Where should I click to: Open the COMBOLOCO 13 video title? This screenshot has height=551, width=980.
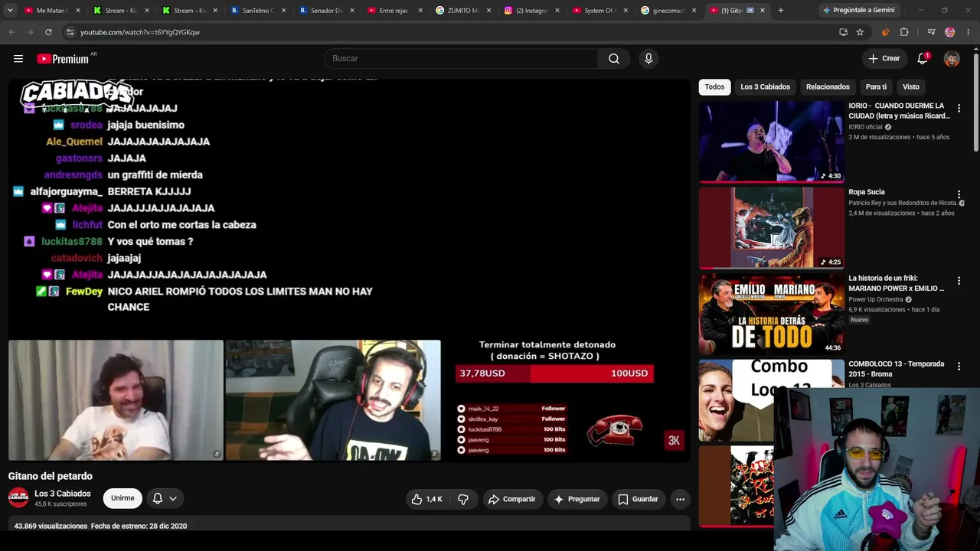[897, 369]
